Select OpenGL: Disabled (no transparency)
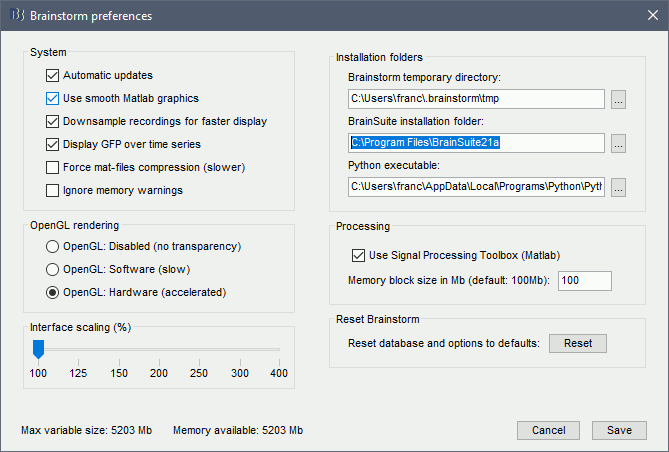 coord(53,246)
